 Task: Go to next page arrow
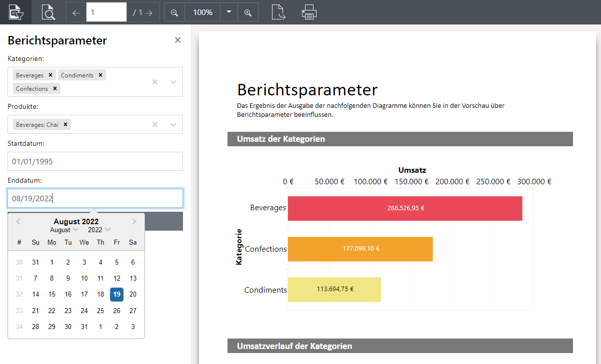click(148, 12)
